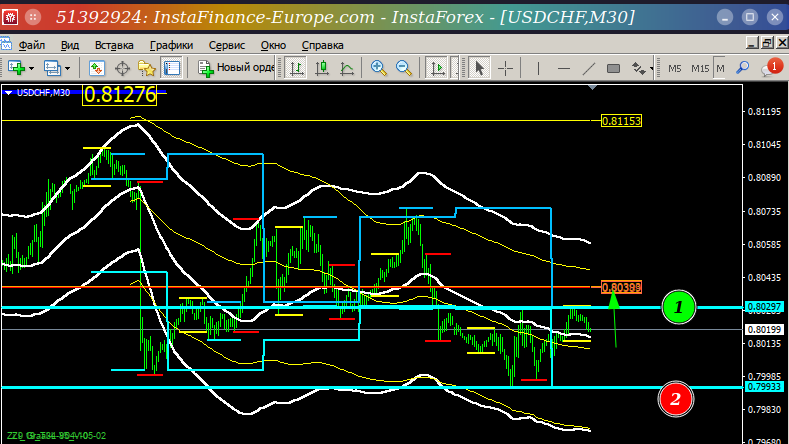Select the arrows objects tool
789x444 pixels.
point(638,68)
